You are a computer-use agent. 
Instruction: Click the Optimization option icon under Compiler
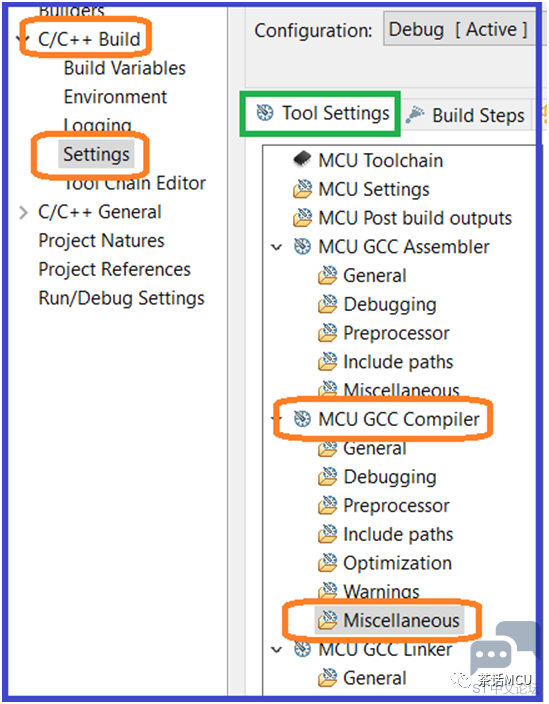tap(327, 563)
